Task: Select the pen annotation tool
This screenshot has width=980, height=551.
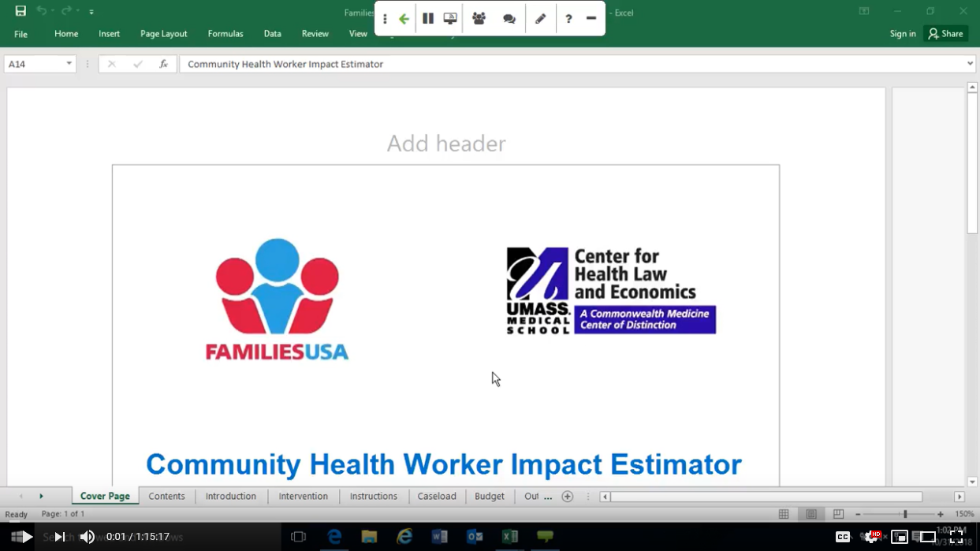Action: pyautogui.click(x=540, y=19)
